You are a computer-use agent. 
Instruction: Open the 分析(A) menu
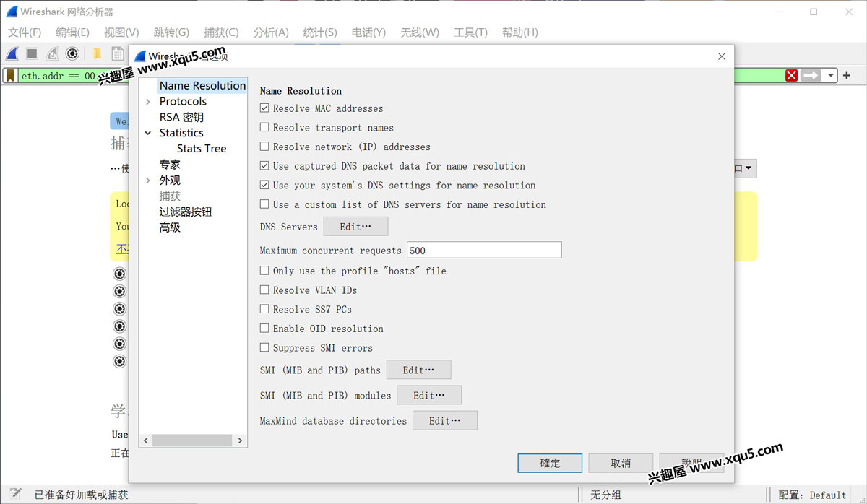tap(271, 32)
